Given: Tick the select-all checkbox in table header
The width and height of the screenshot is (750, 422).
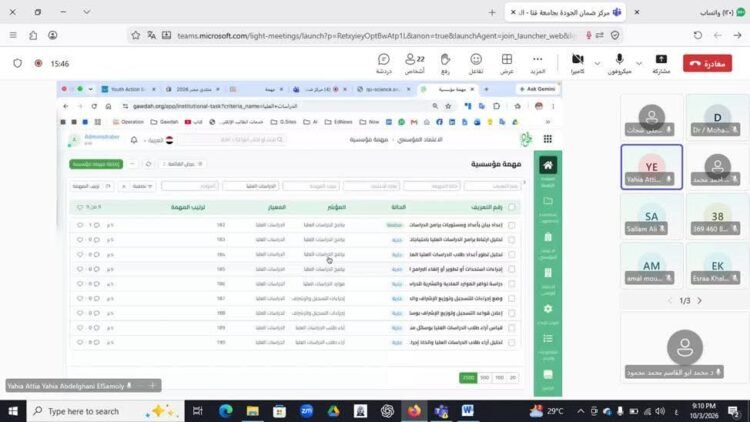Looking at the screenshot, I should tap(512, 207).
